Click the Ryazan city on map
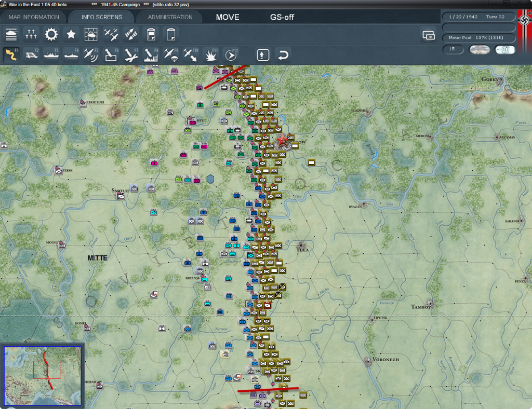Screen dimensions: 532x409 coord(364,204)
